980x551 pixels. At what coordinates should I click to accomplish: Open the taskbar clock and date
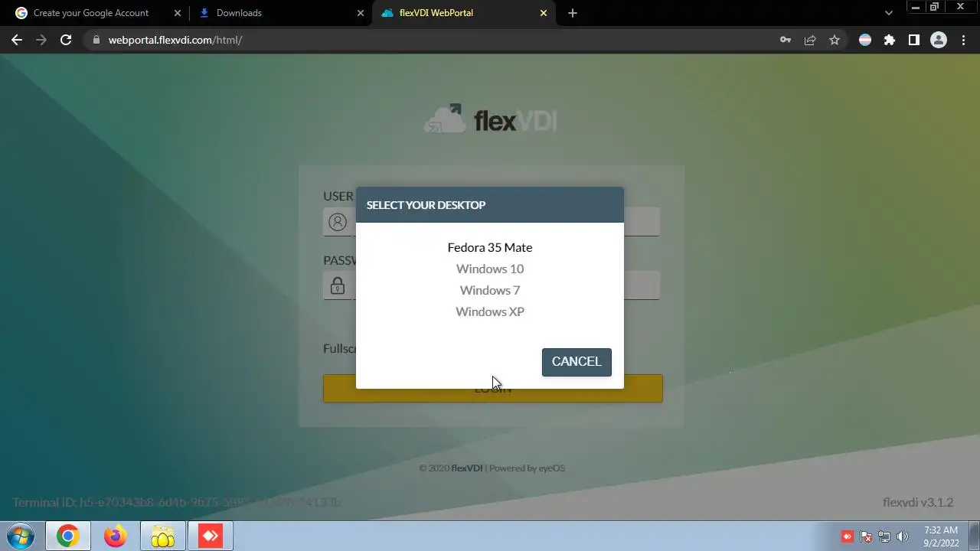[x=941, y=536]
